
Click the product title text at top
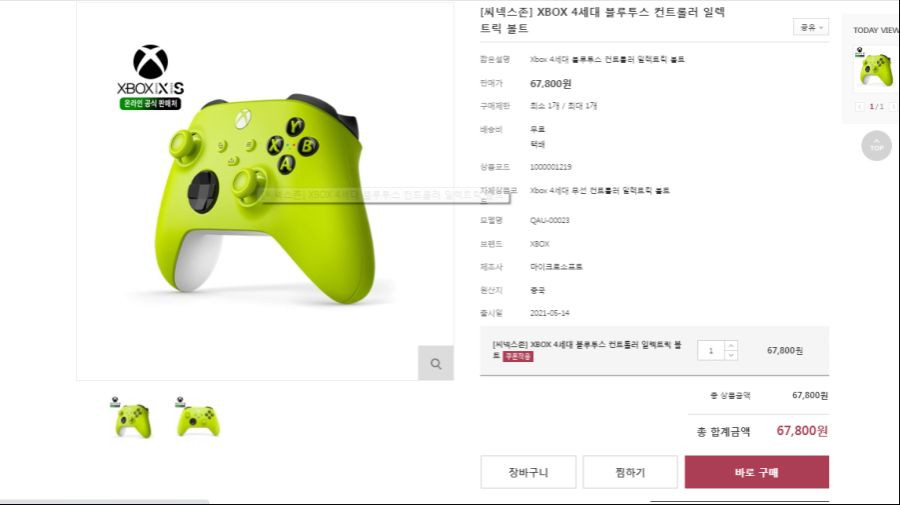coord(602,20)
